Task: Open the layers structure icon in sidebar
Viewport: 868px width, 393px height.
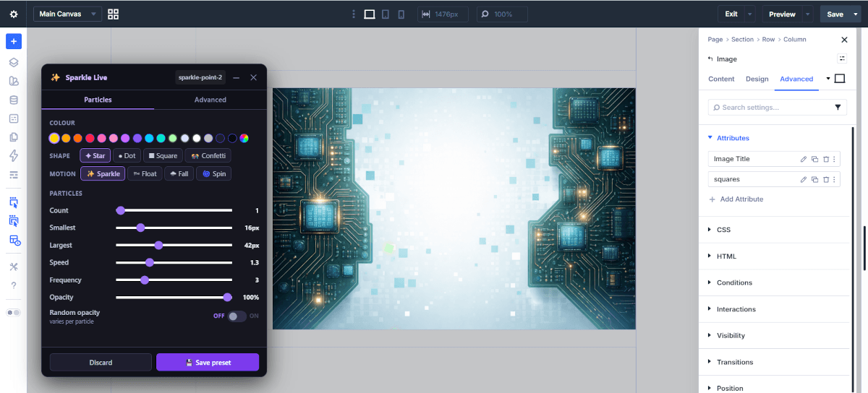Action: [14, 62]
